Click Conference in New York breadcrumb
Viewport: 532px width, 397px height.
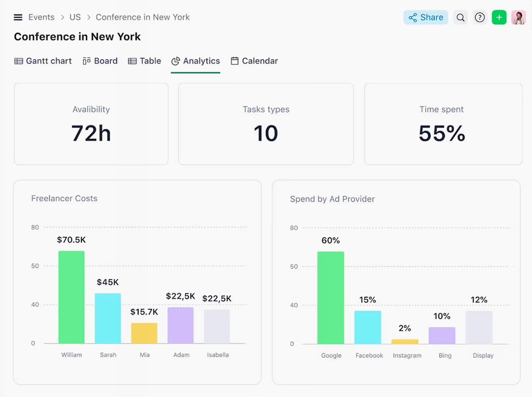point(142,17)
